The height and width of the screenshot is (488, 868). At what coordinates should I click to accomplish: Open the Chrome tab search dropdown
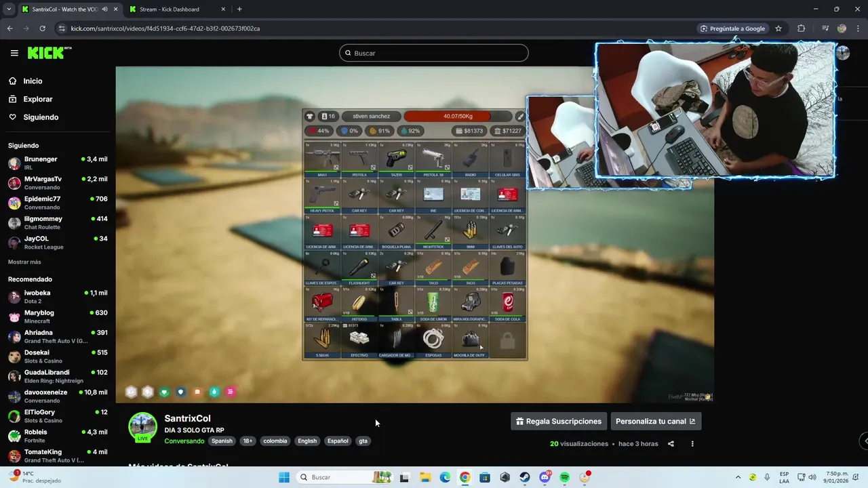(9, 9)
